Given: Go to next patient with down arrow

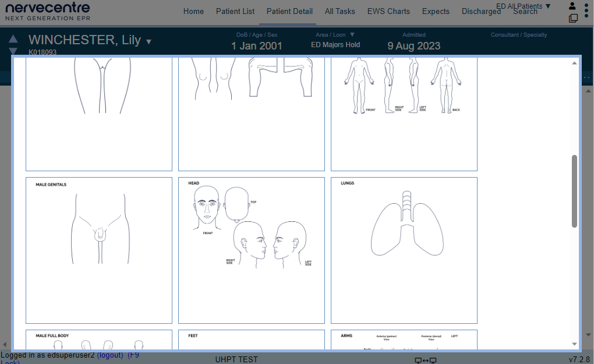Looking at the screenshot, I should pos(13,51).
